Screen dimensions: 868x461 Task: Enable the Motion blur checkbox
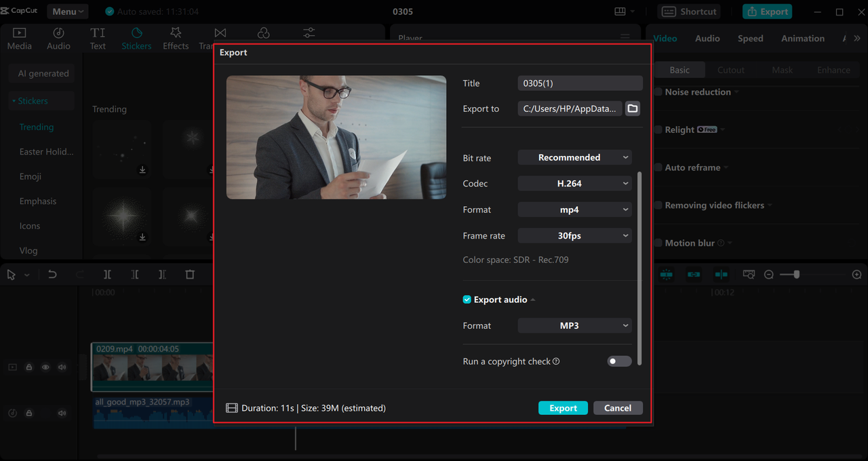tap(658, 243)
